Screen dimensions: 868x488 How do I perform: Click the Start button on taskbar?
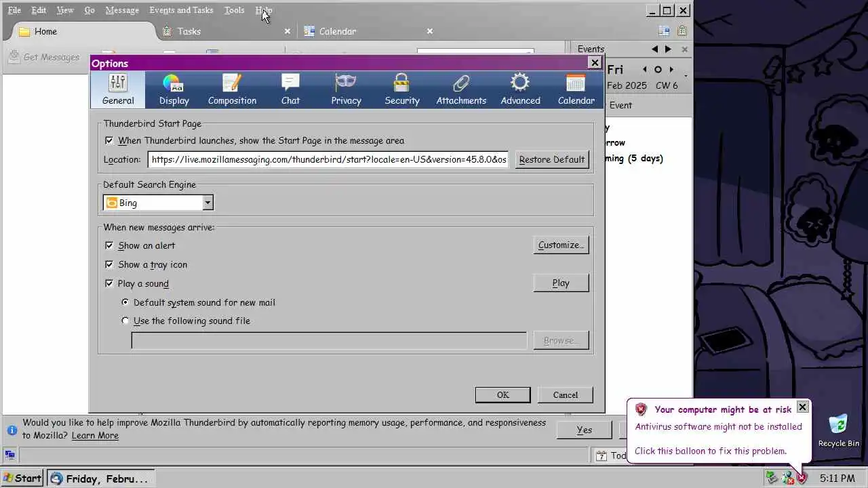point(22,479)
